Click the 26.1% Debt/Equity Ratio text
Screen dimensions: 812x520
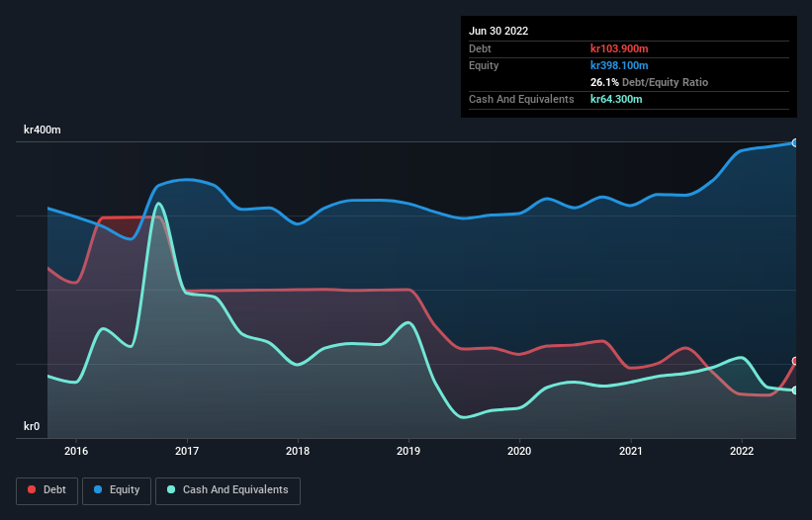pos(650,82)
